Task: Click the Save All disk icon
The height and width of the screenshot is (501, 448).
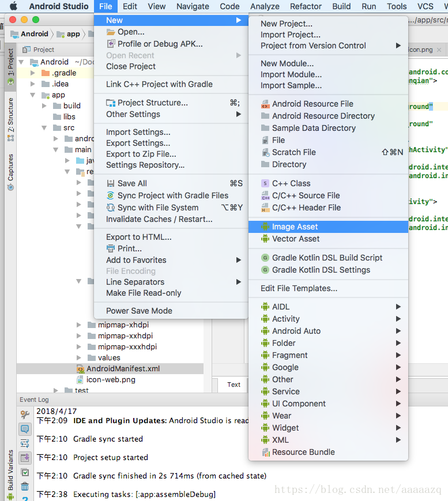Action: tap(111, 183)
